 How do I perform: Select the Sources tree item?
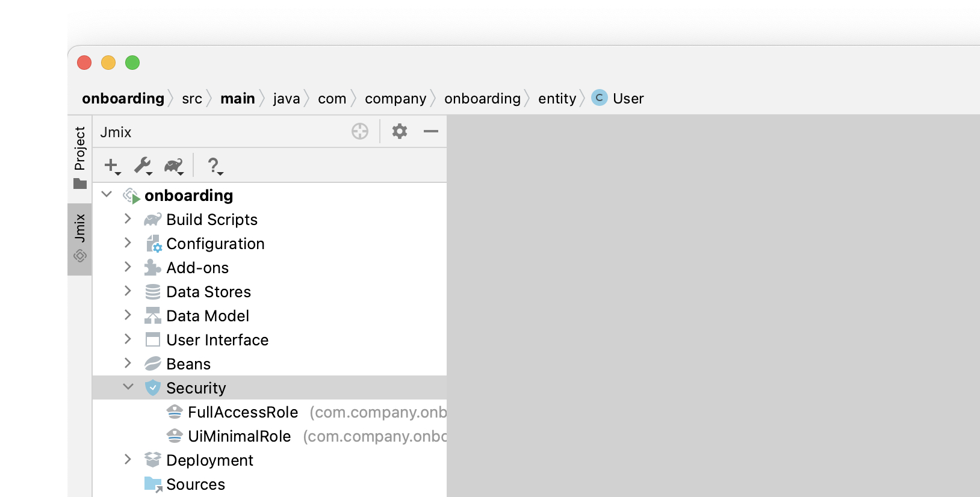(x=196, y=484)
